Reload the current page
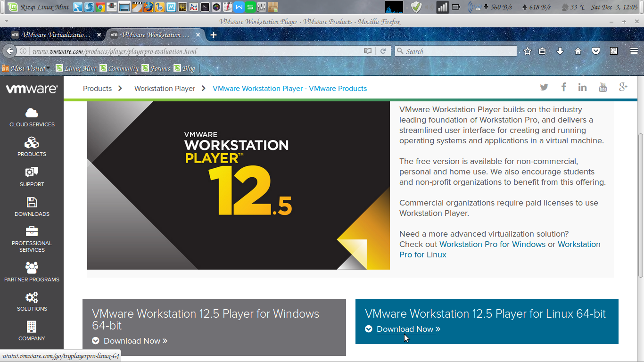Viewport: 644px width, 362px height. [383, 51]
